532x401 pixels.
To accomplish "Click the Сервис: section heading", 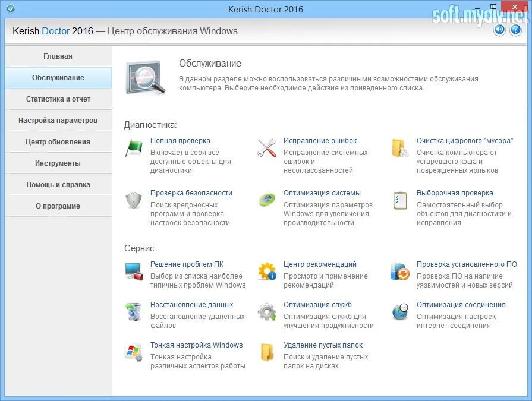I will [x=140, y=248].
